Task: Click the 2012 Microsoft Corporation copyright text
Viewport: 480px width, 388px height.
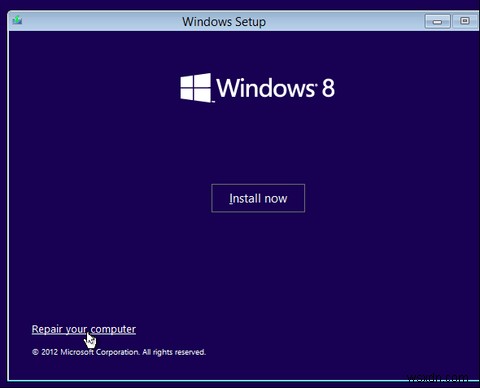Action: click(x=119, y=352)
